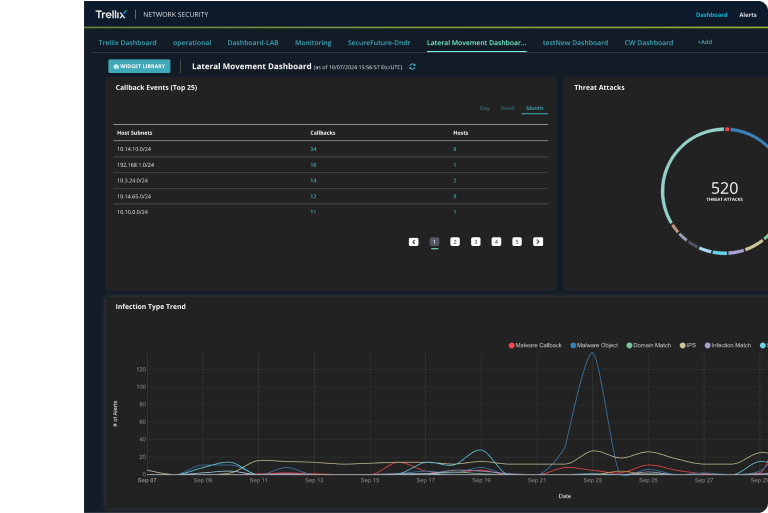Toggle Malware Object legend series

[x=594, y=345]
